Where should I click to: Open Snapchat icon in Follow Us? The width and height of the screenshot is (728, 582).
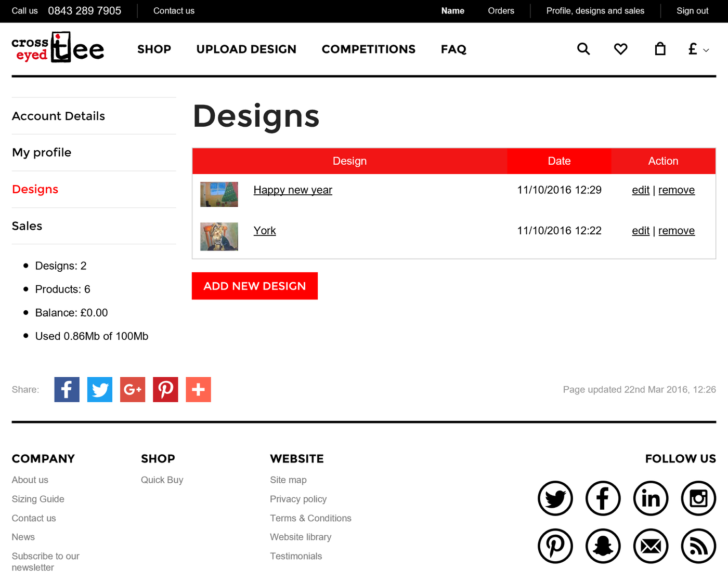click(x=603, y=546)
